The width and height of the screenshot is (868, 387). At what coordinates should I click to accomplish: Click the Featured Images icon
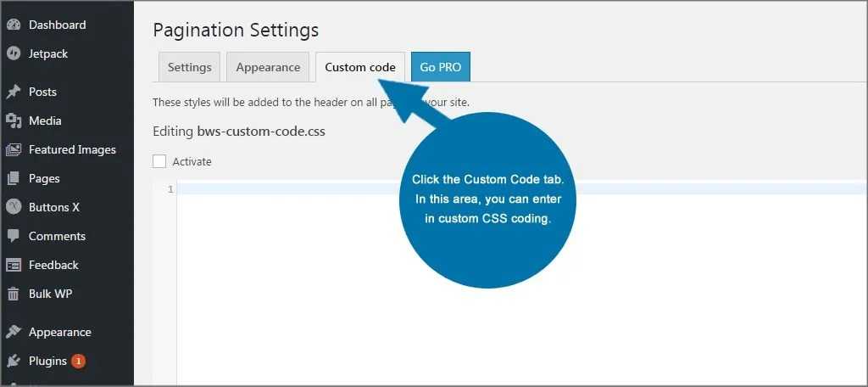point(14,149)
